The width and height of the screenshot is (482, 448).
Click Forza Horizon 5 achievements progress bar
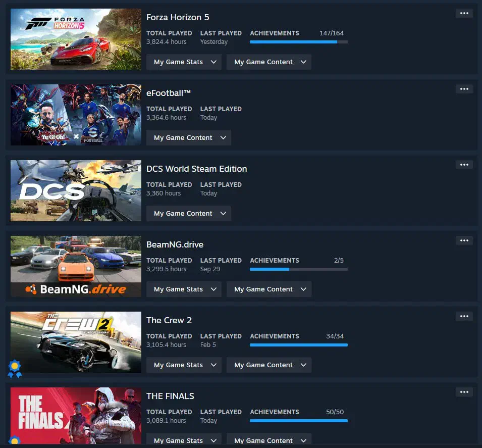[299, 42]
